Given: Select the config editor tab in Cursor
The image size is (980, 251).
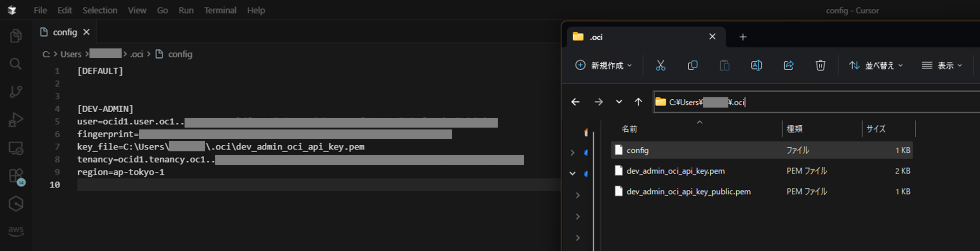Looking at the screenshot, I should click(64, 32).
